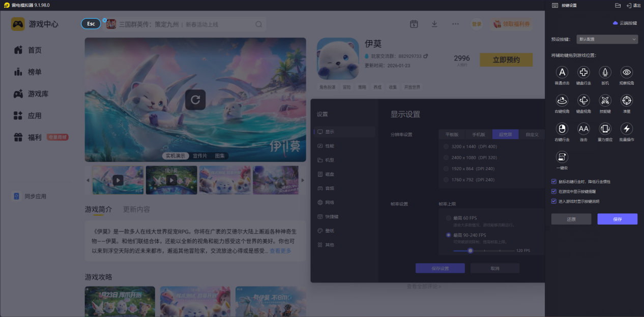Switch to 自定义 resolution tab
Image resolution: width=644 pixels, height=317 pixels.
pos(532,135)
